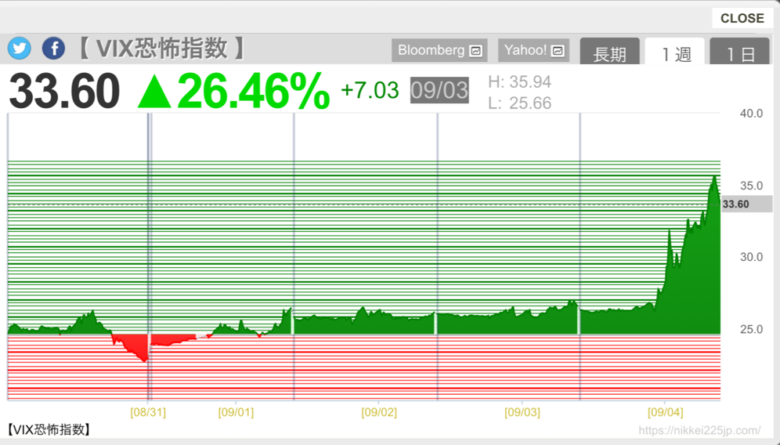The image size is (780, 445).
Task: Click the [09/04] date axis label
Action: pyautogui.click(x=665, y=412)
